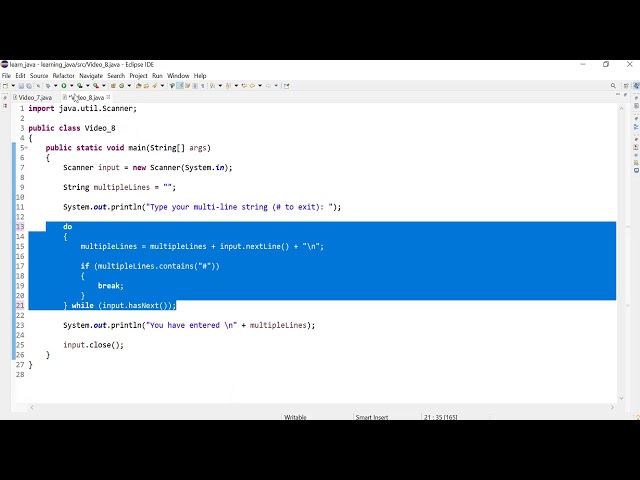
Task: Maximize the editor area button
Action: (x=625, y=95)
